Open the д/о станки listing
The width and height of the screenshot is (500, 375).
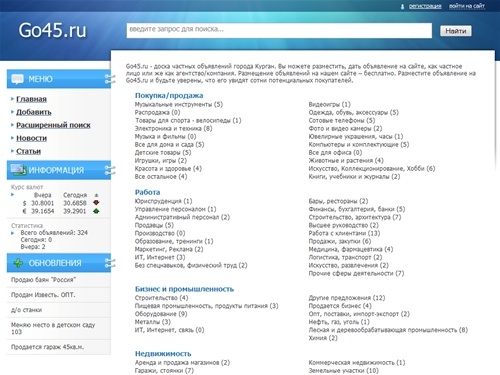26,310
